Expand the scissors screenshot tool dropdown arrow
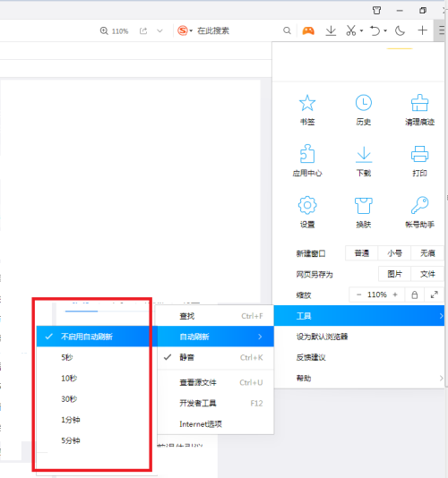The image size is (448, 478). 361,30
